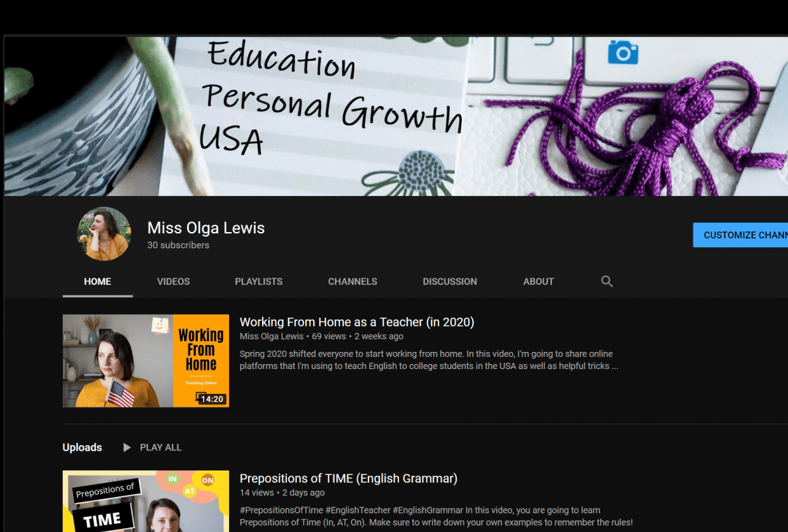Image resolution: width=788 pixels, height=532 pixels.
Task: Open the video titled Working From Home as a Teacher
Action: tap(357, 321)
